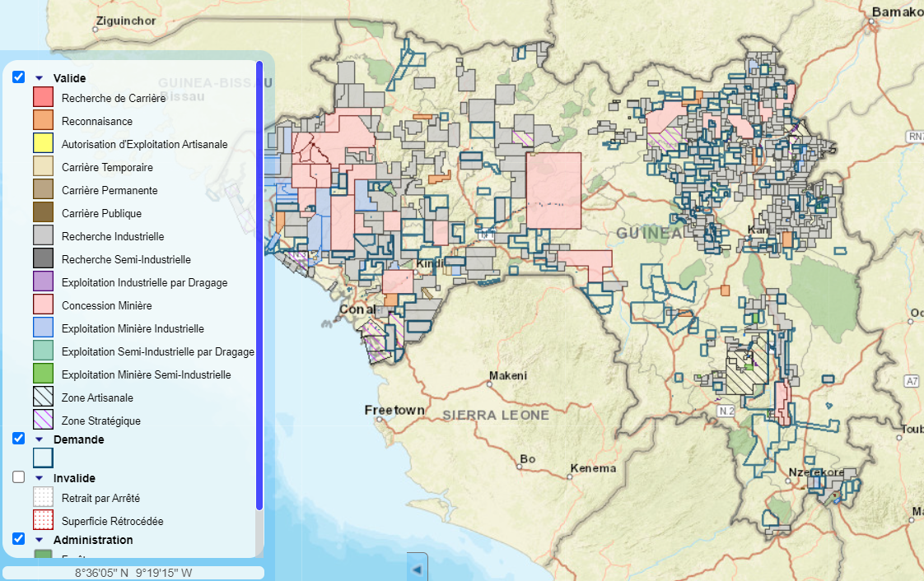Image resolution: width=924 pixels, height=581 pixels.
Task: Click the Recherche de Carrière red swatch
Action: coord(43,97)
